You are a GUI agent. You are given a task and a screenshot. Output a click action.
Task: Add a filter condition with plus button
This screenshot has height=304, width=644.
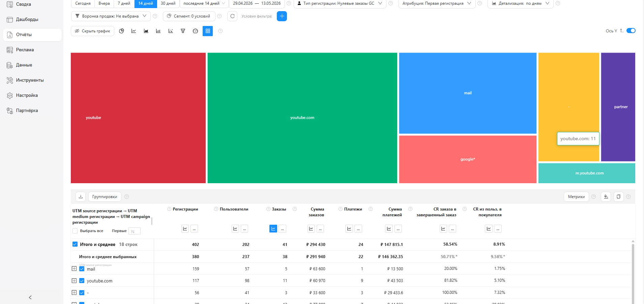(x=282, y=16)
